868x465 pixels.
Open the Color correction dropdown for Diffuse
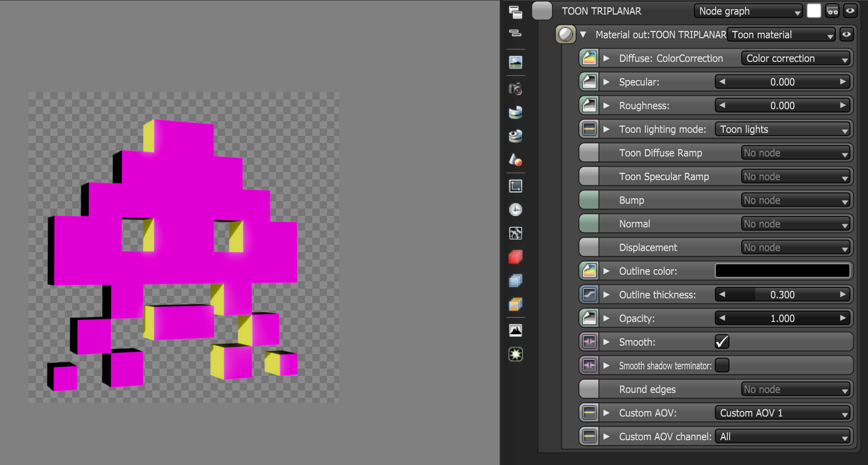click(796, 58)
